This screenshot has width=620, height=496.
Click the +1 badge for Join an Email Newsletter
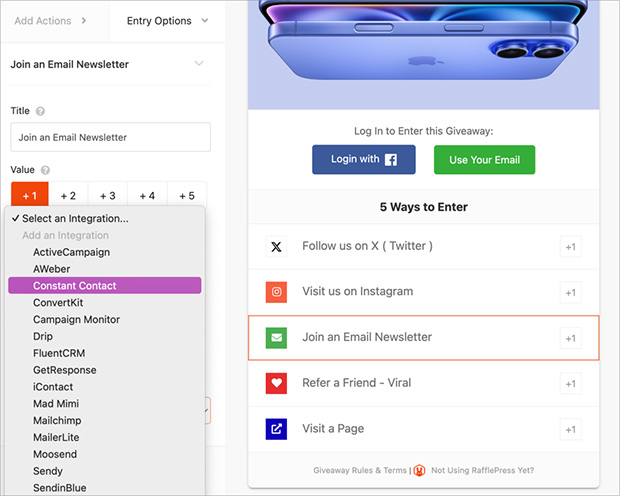(571, 338)
